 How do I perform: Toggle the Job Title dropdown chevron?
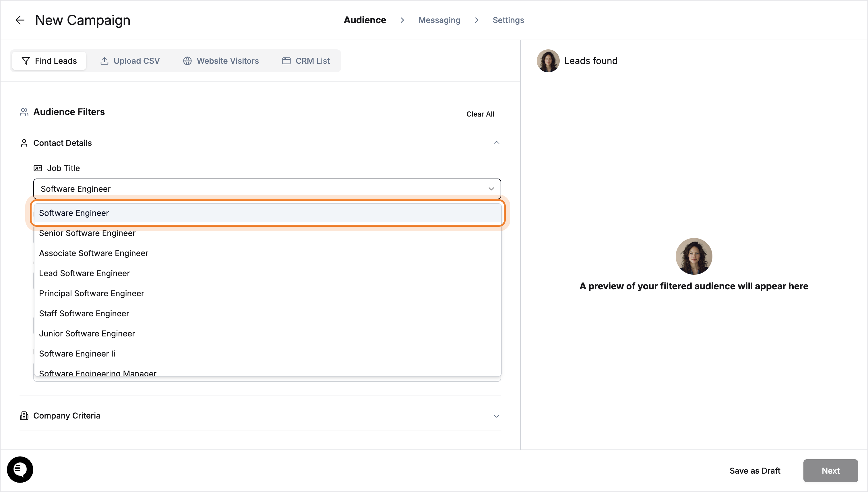coord(491,189)
